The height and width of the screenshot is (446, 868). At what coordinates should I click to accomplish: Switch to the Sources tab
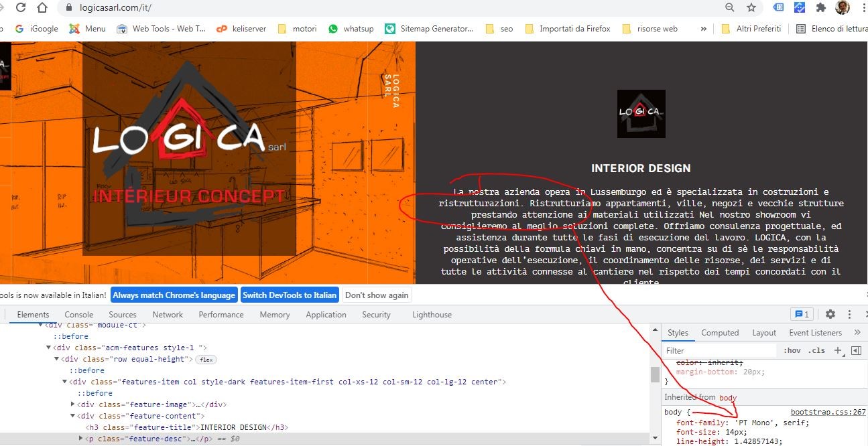click(x=123, y=315)
